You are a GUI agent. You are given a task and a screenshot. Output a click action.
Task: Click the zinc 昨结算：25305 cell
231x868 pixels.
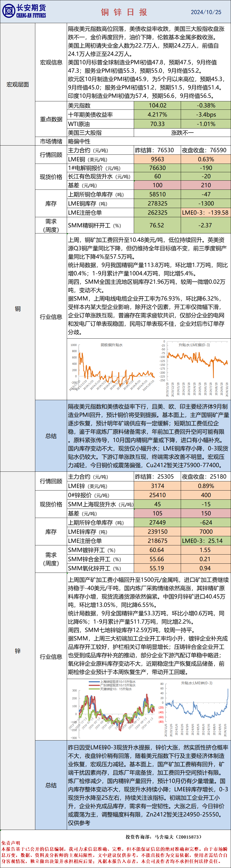[x=157, y=477]
